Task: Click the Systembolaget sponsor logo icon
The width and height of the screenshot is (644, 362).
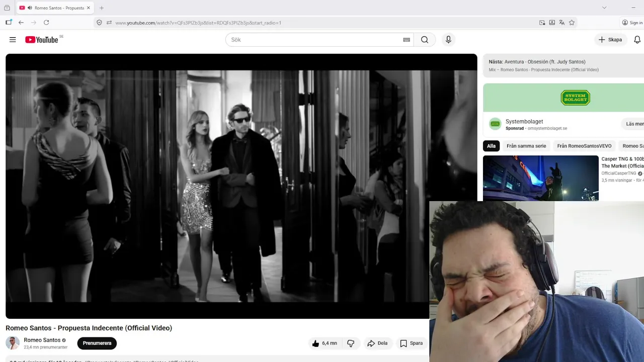Action: coord(496,124)
